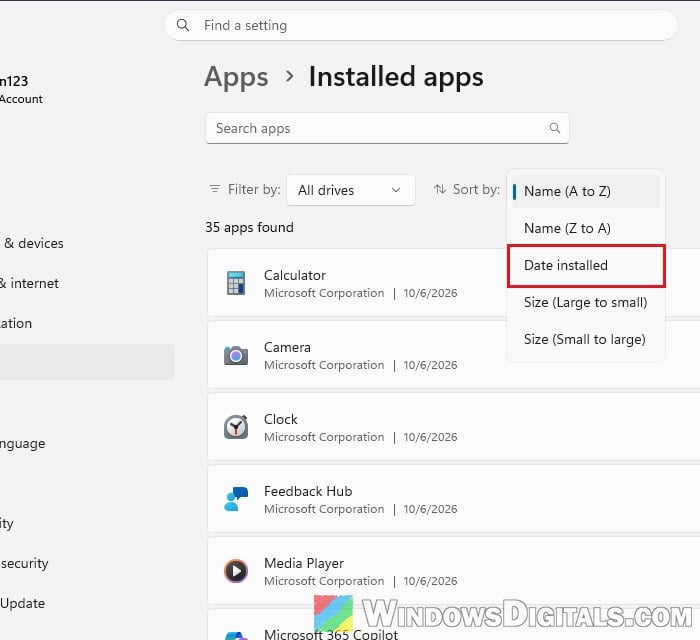Choose Size (Large to small) option
The height and width of the screenshot is (640, 700).
586,303
